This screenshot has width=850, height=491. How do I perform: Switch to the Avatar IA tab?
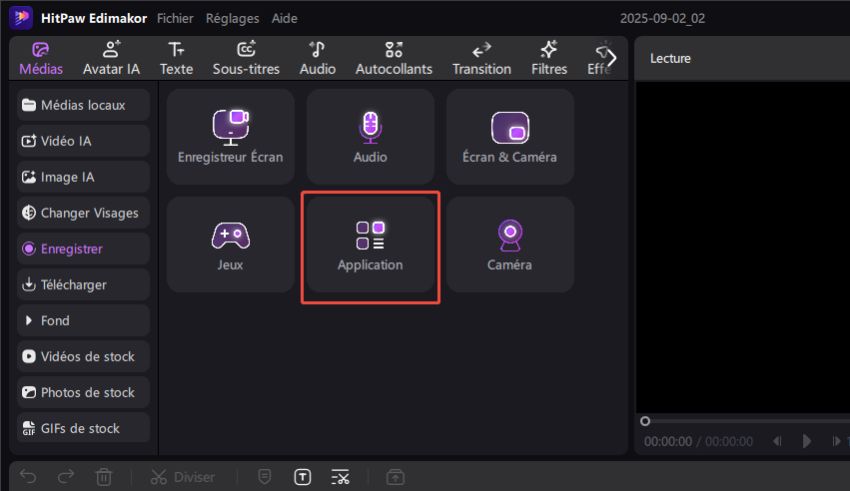111,59
